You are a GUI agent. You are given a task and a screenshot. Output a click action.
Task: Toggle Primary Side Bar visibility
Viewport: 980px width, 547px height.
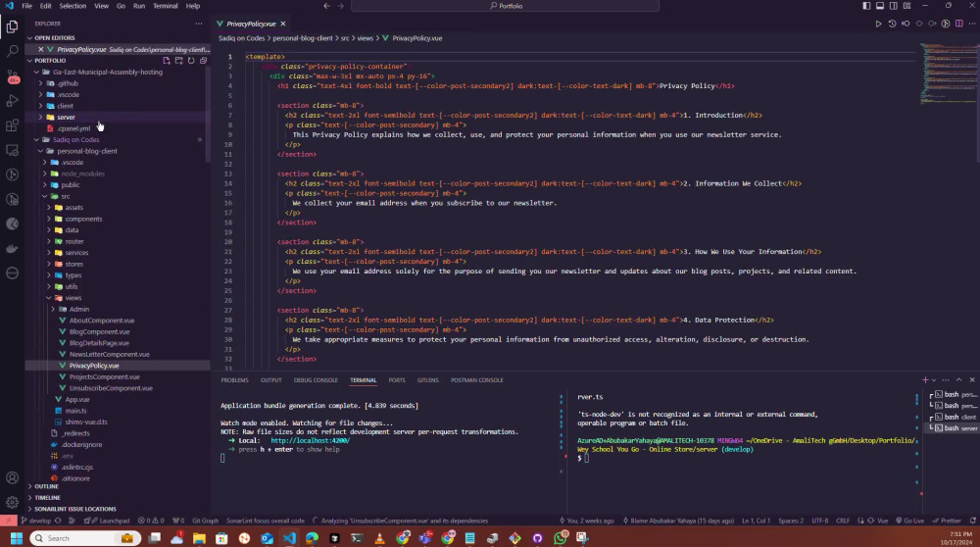(x=866, y=6)
